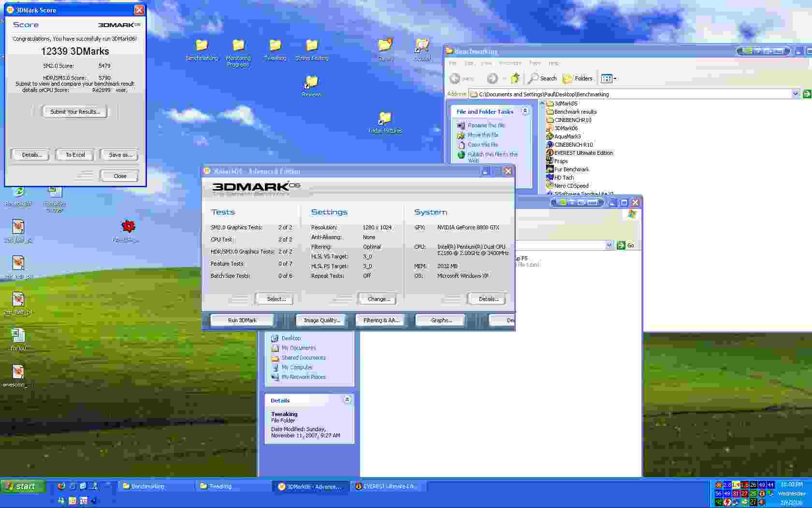
Task: Open Tools menu in Benchmarking window
Action: coord(535,63)
